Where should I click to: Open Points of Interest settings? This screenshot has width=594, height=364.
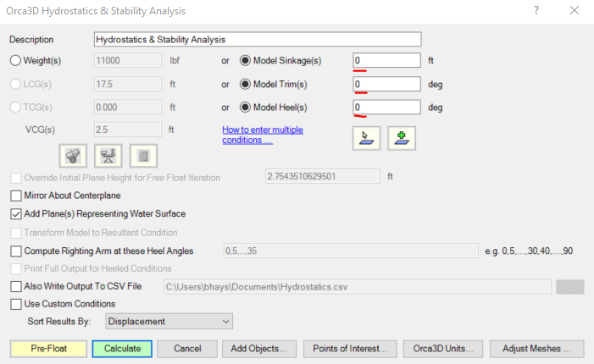click(350, 349)
